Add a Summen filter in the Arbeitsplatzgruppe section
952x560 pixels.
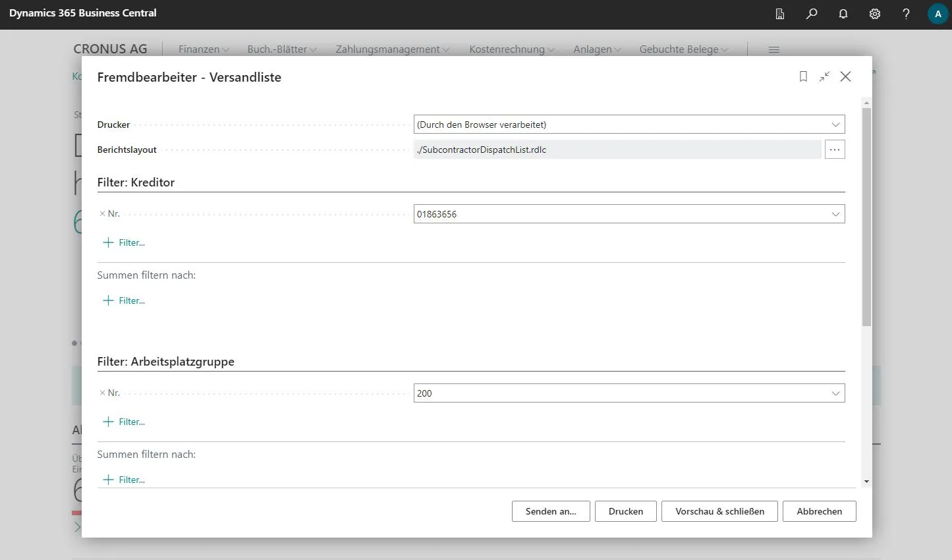[124, 480]
